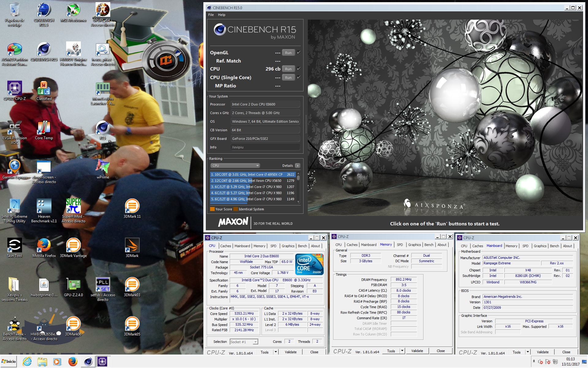Launch MemTestPro Launcher shortcut
This screenshot has width=588, height=368.
pyautogui.click(x=103, y=93)
